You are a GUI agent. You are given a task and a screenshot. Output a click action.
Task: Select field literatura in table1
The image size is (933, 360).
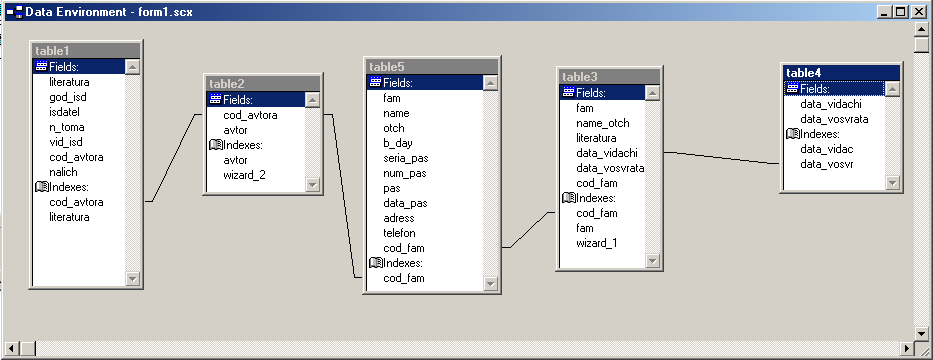69,82
